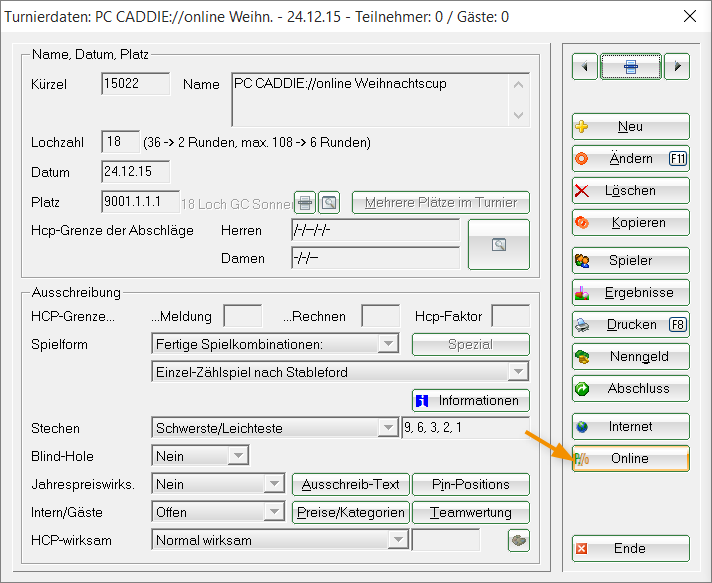Click Datum field 24.12.15
Image resolution: width=712 pixels, height=583 pixels.
tap(136, 172)
